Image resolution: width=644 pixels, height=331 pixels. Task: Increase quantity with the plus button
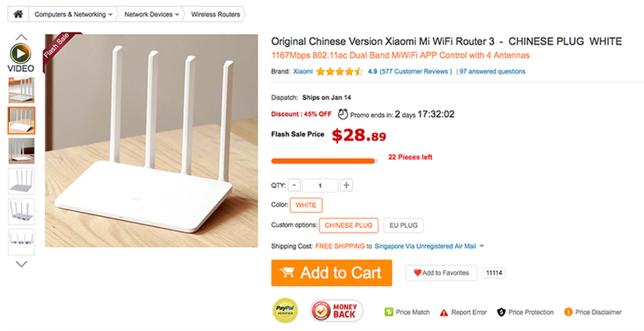(x=346, y=185)
